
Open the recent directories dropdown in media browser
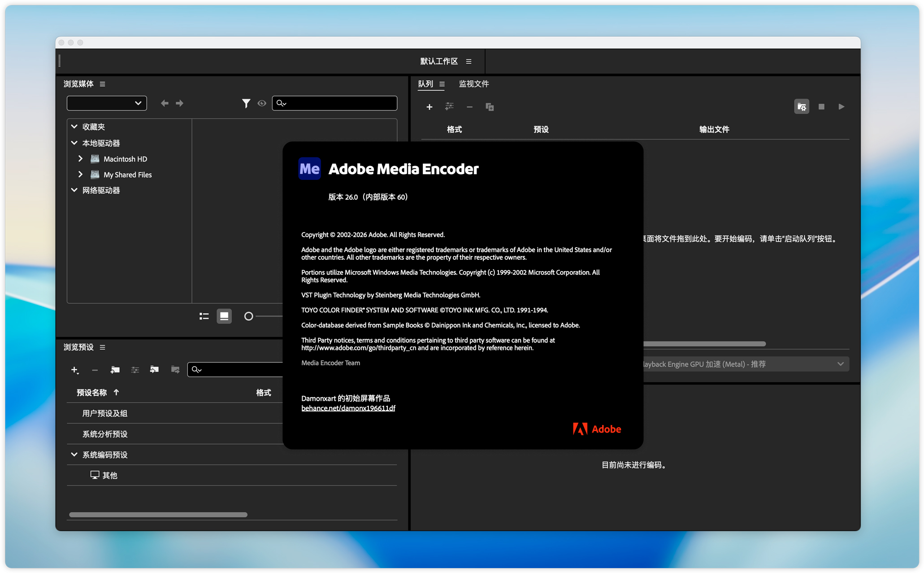point(107,103)
